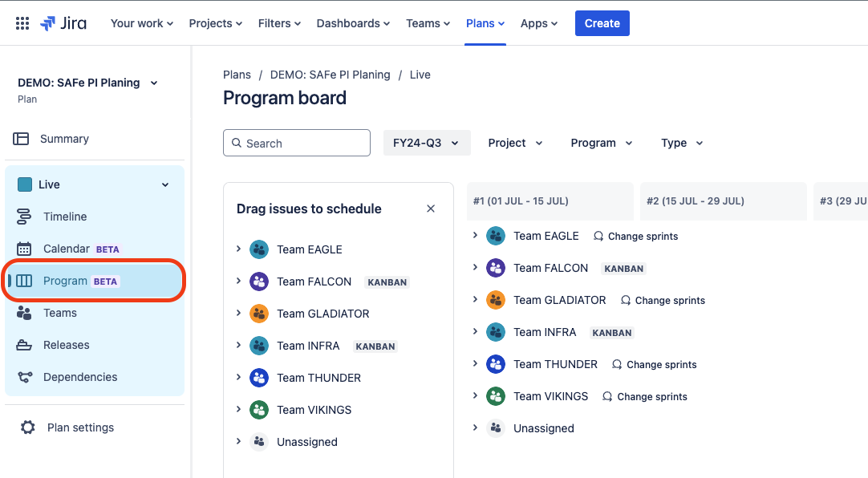Open the Jira app switcher grid icon
868x478 pixels.
coord(22,22)
